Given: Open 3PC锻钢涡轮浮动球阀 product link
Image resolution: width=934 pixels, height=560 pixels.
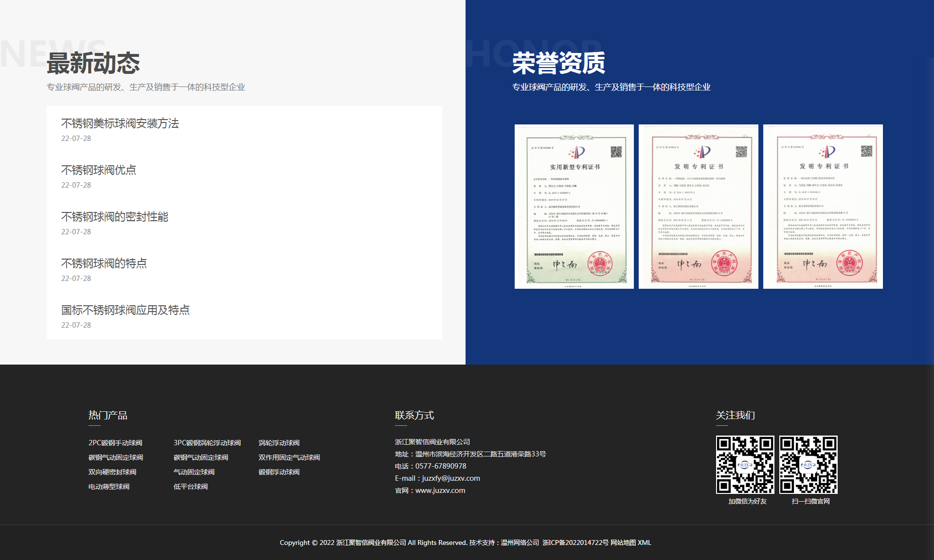Looking at the screenshot, I should [x=207, y=443].
